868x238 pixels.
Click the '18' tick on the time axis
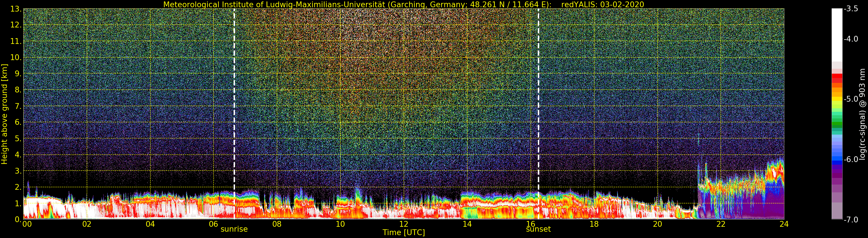[x=594, y=224]
